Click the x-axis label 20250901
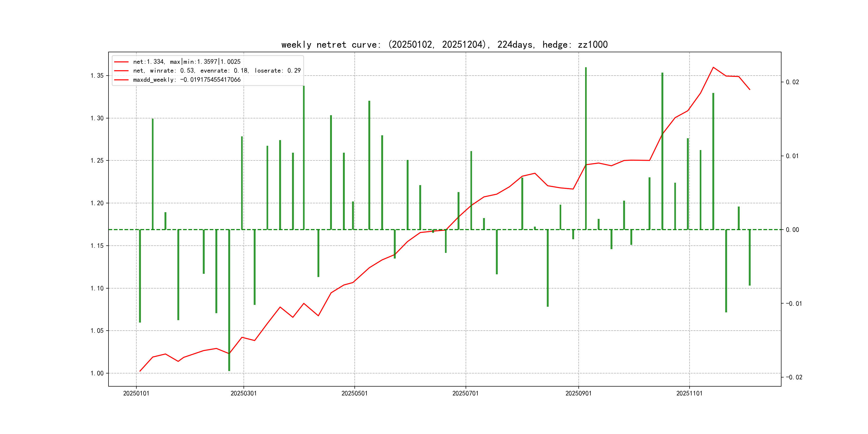The height and width of the screenshot is (434, 868). point(578,393)
